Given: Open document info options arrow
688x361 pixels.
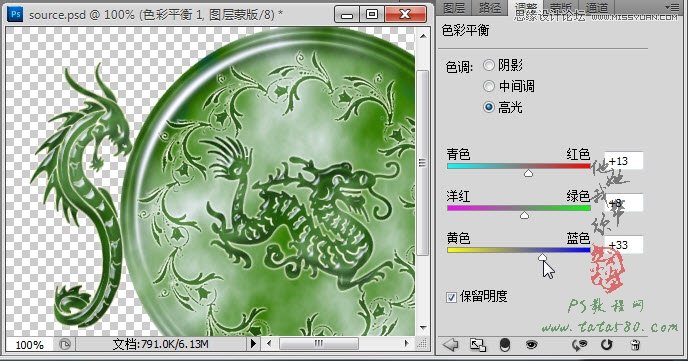Looking at the screenshot, I should point(253,343).
